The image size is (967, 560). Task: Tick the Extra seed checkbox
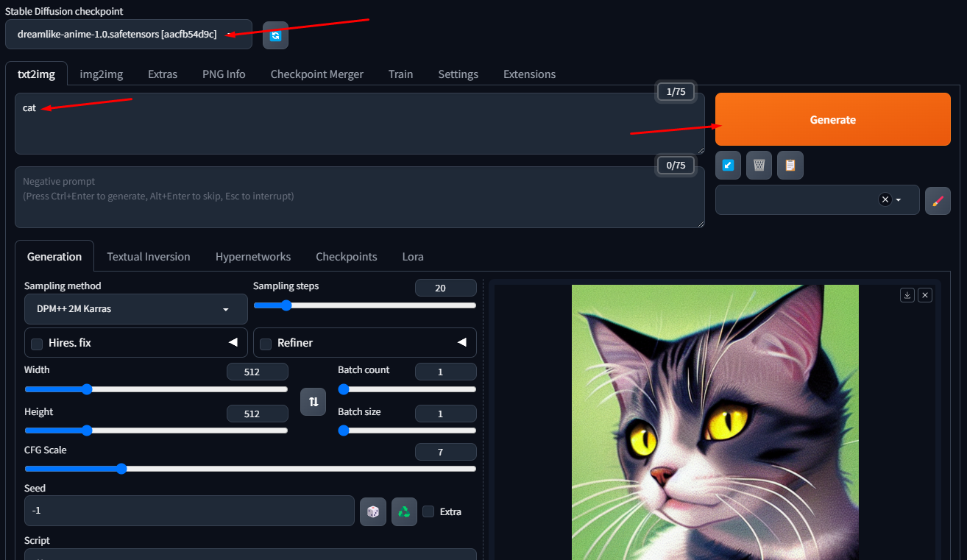click(x=428, y=511)
